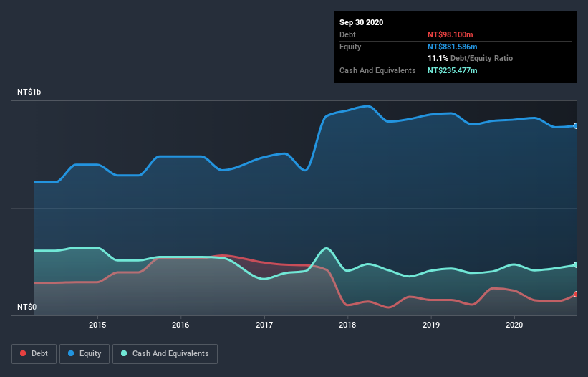Click the Equity label in tooltip
The image size is (588, 377).
click(x=350, y=47)
